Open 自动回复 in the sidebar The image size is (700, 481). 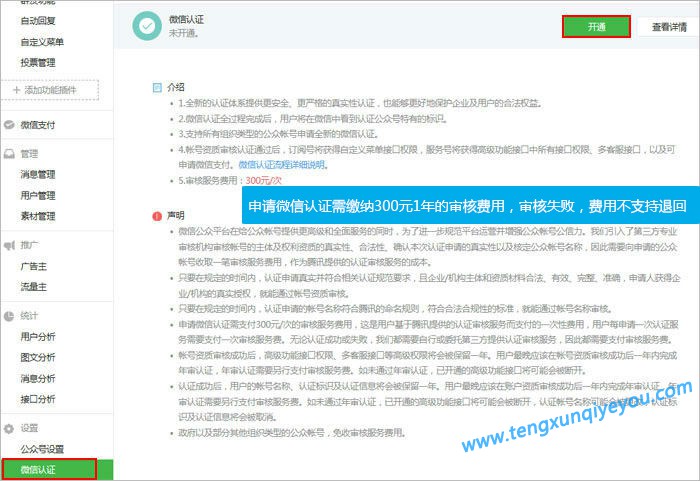click(x=38, y=21)
